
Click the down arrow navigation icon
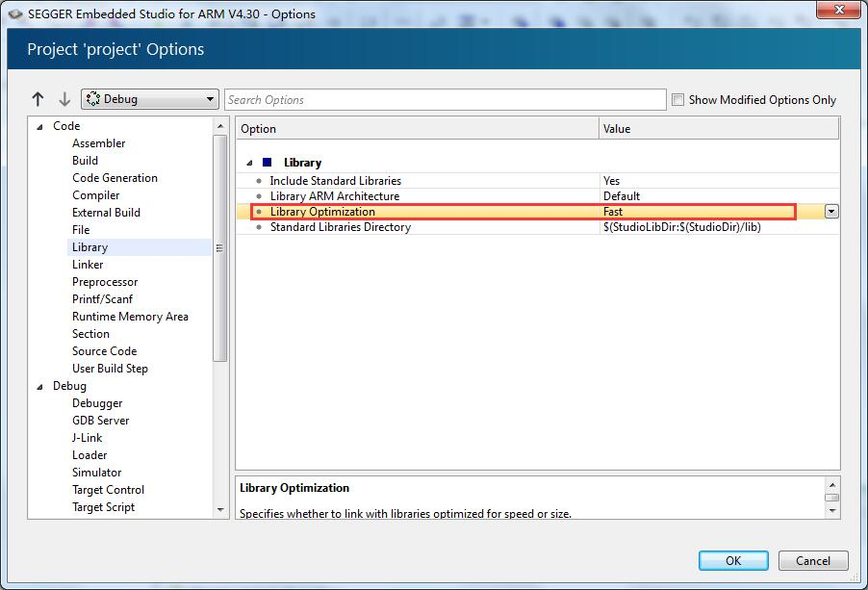(x=64, y=99)
